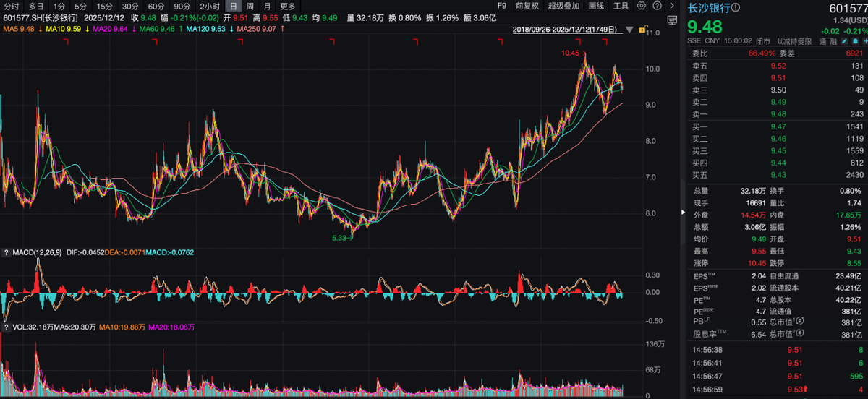The image size is (868, 399).
Task: Open the 工具 tools button
Action: [621, 6]
